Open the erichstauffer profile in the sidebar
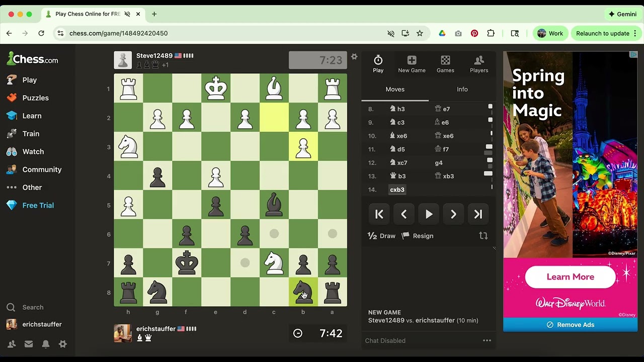 coord(34,324)
